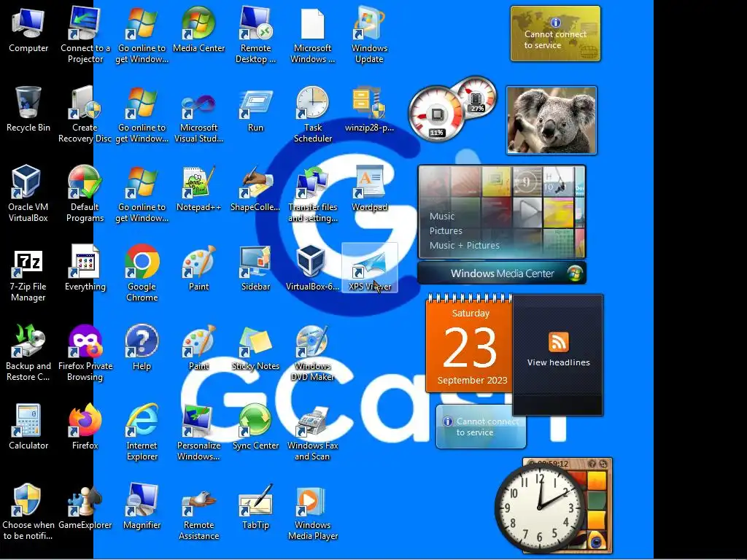Launch Internet Explorer shortcut
Viewport: 747px width, 560px height.
(142, 432)
